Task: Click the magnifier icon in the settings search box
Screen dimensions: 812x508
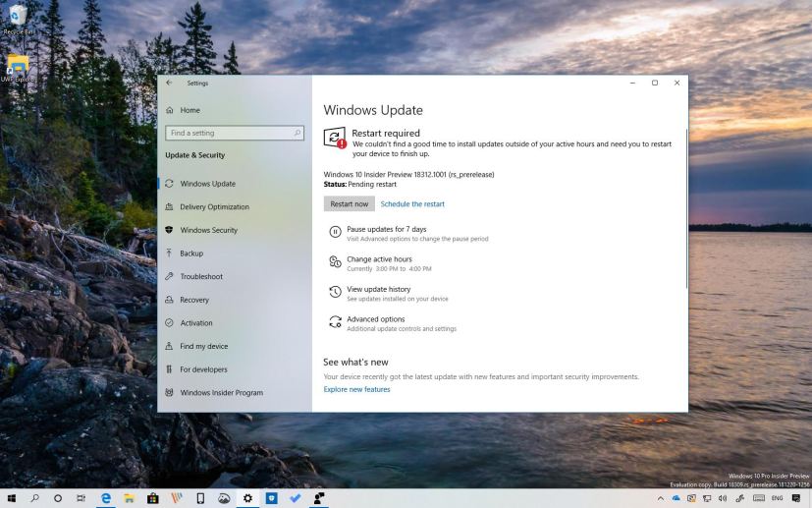Action: tap(298, 134)
